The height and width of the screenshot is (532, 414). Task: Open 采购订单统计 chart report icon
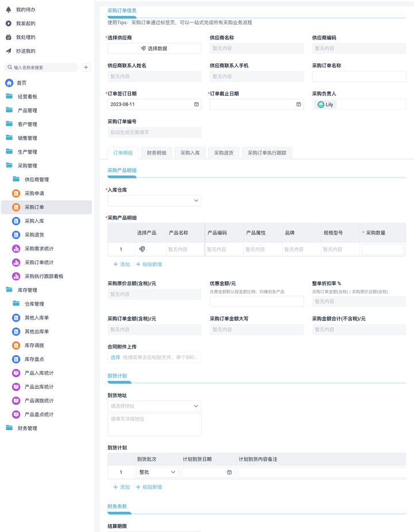(16, 262)
